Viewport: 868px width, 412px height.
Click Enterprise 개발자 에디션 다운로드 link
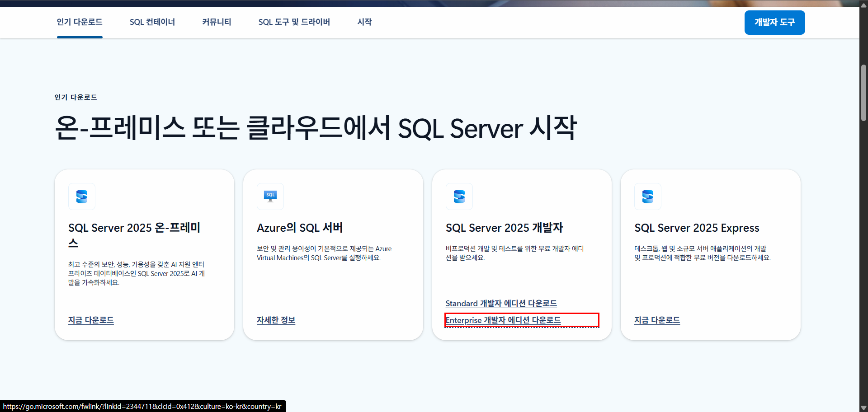[503, 320]
